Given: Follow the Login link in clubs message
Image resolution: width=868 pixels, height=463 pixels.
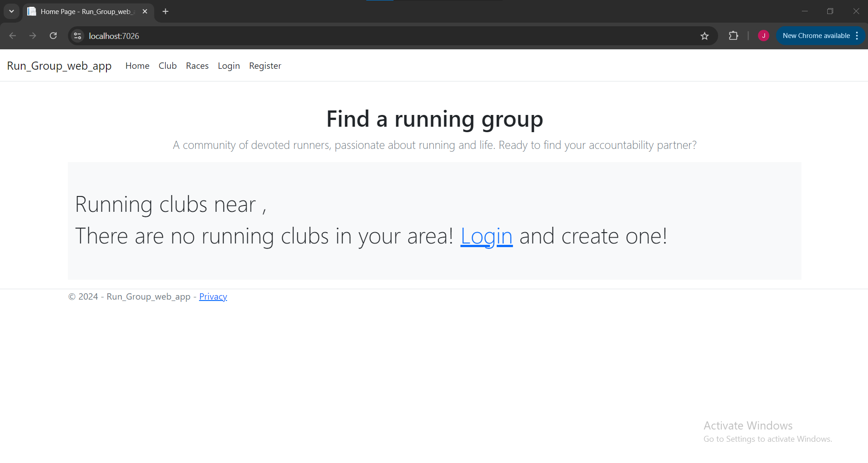Looking at the screenshot, I should tap(486, 236).
